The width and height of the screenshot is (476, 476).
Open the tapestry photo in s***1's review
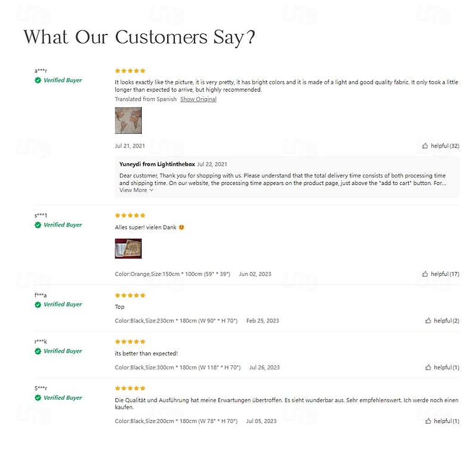[x=128, y=249]
